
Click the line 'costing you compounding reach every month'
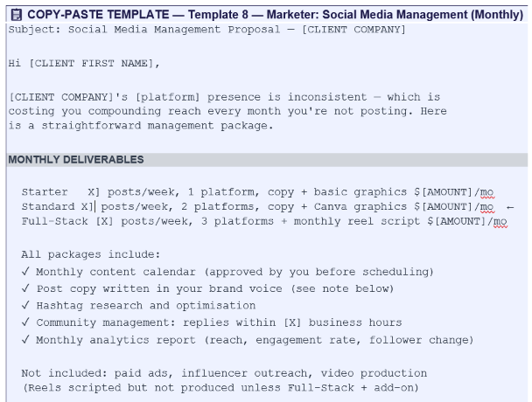tap(227, 111)
